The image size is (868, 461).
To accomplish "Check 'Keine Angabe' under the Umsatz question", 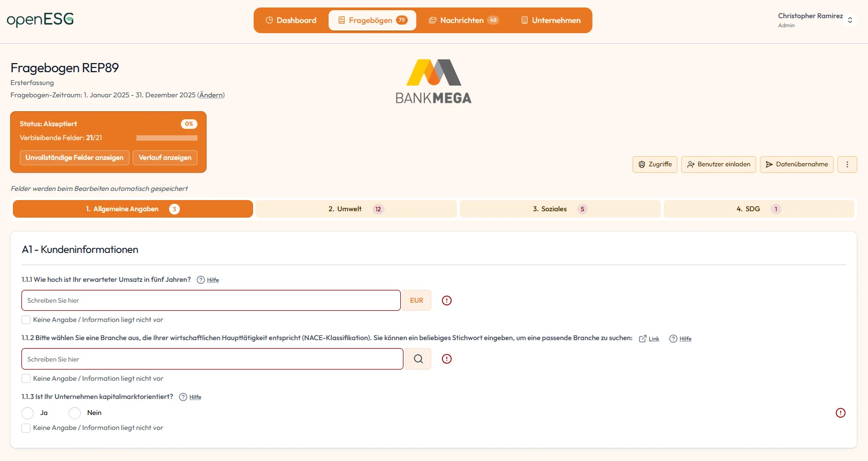I will click(x=26, y=320).
